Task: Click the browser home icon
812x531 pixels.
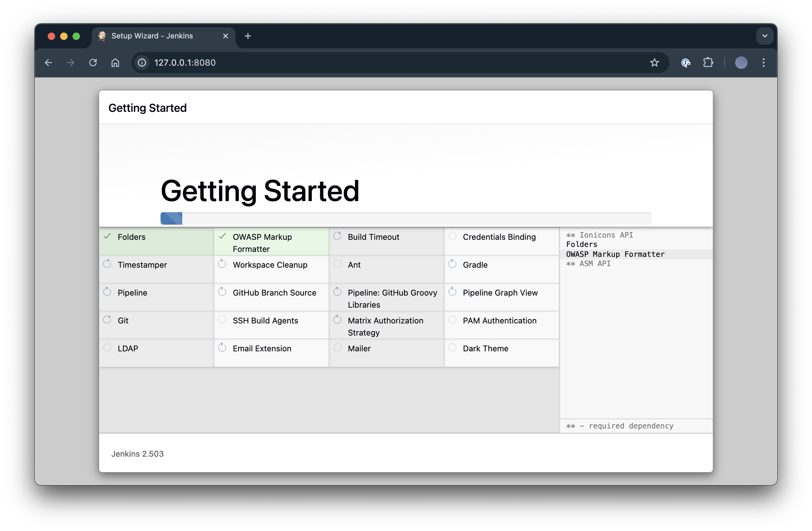Action: click(x=115, y=63)
